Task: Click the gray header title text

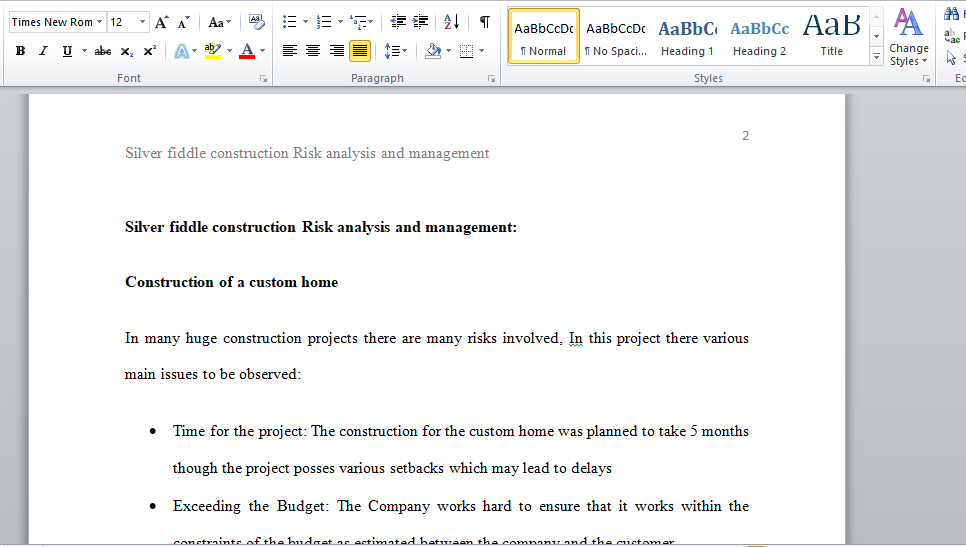Action: pos(307,153)
